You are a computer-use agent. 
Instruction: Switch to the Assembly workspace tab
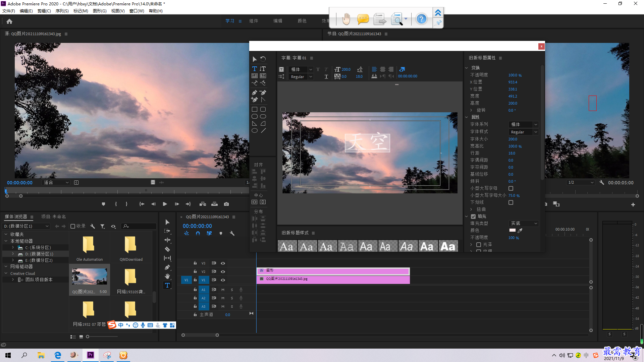[254, 21]
